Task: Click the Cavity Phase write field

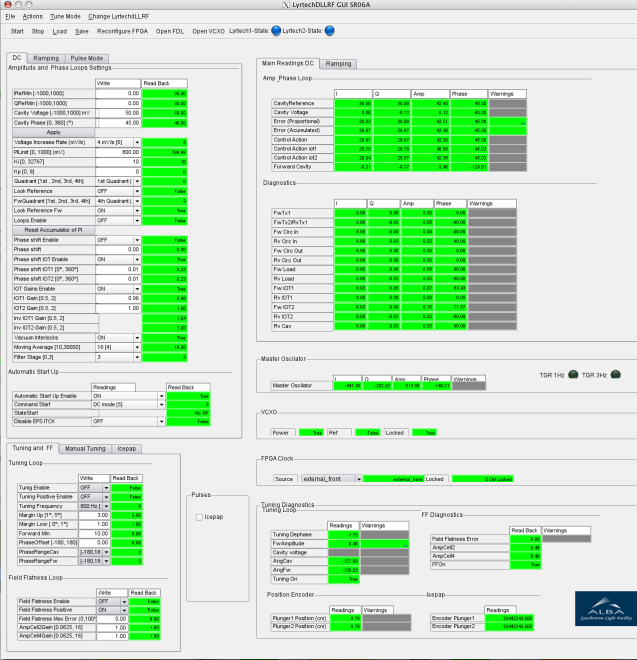Action: click(x=118, y=123)
